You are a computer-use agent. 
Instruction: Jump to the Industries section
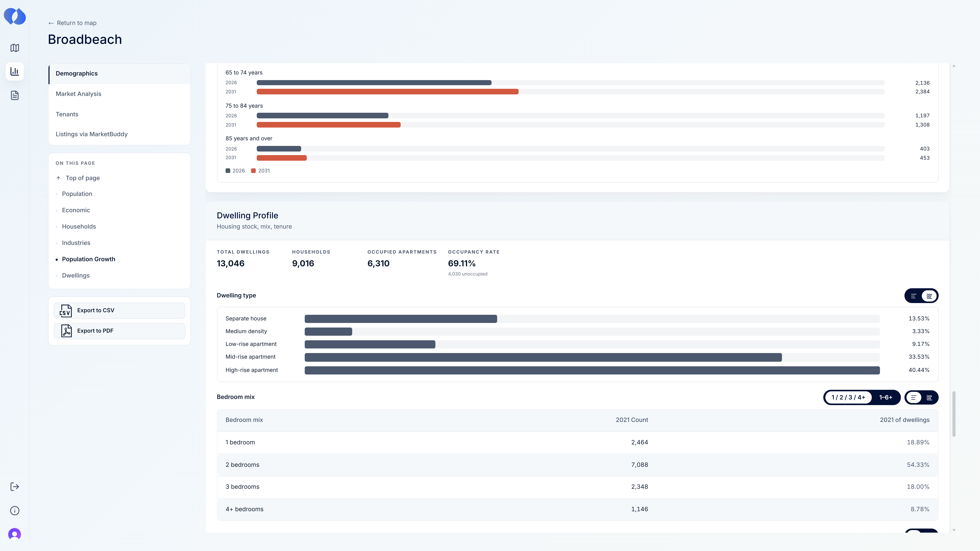(x=76, y=243)
